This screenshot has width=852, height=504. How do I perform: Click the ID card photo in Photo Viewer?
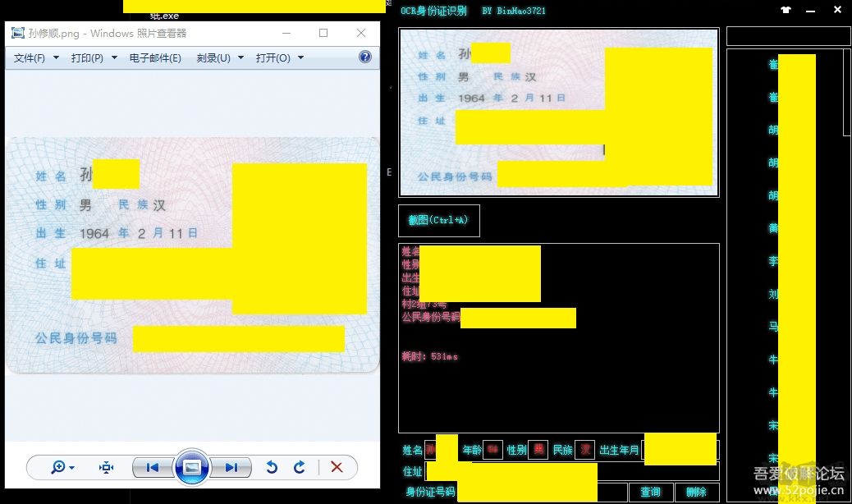click(192, 255)
